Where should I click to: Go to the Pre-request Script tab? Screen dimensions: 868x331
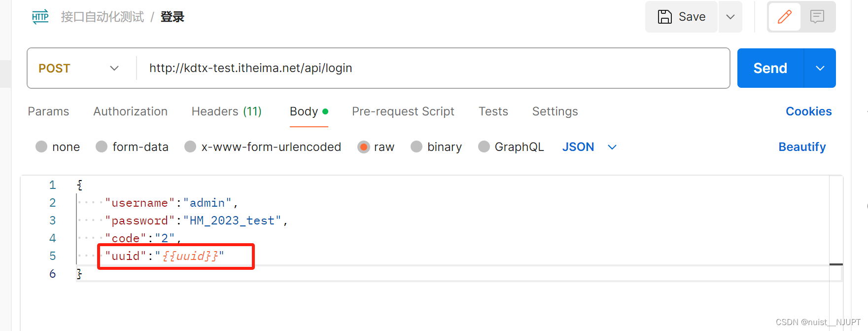(403, 111)
